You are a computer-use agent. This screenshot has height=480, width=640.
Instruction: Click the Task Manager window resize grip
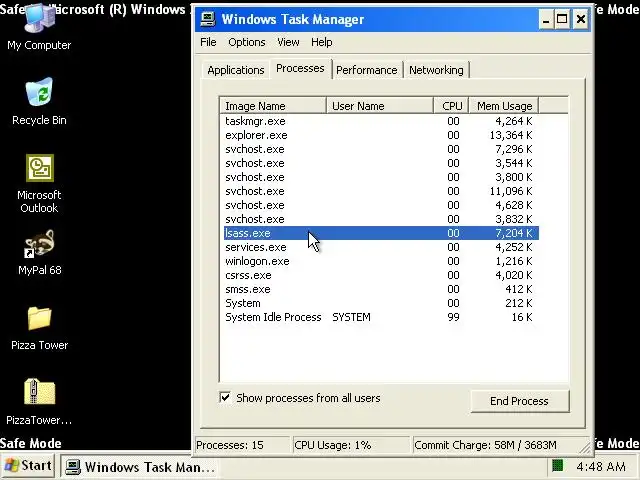coord(585,448)
